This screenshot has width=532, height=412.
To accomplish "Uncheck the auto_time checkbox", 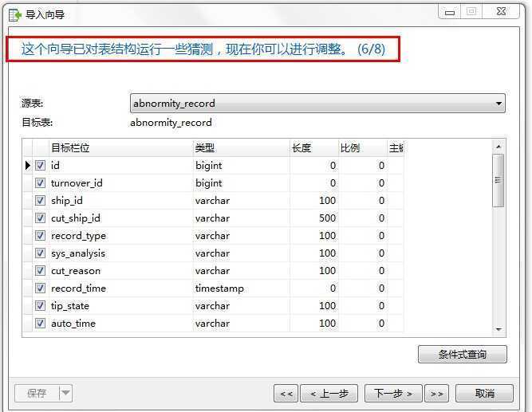I will 40,324.
